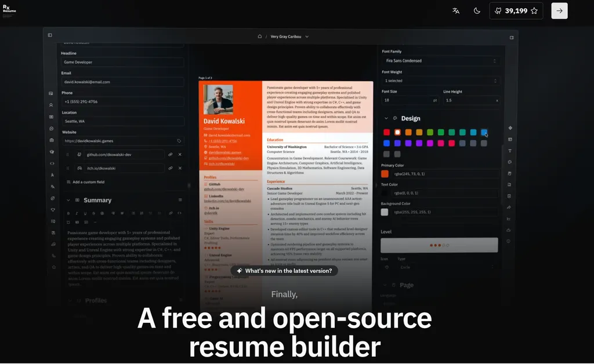Insert link in Summary editor toolbar

pyautogui.click(x=171, y=213)
